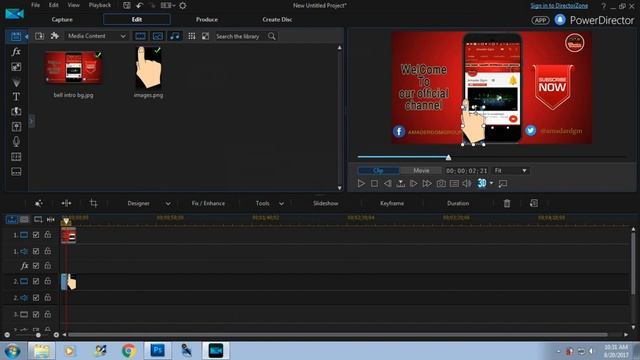Uncheck video track 2 enable checkbox

pos(36,281)
